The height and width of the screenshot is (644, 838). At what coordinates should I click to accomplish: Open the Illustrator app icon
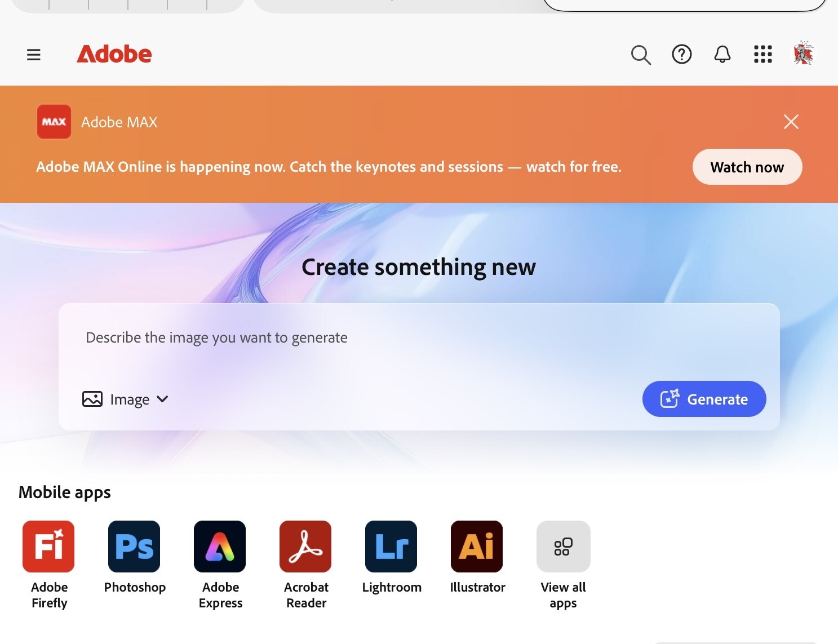pyautogui.click(x=477, y=547)
